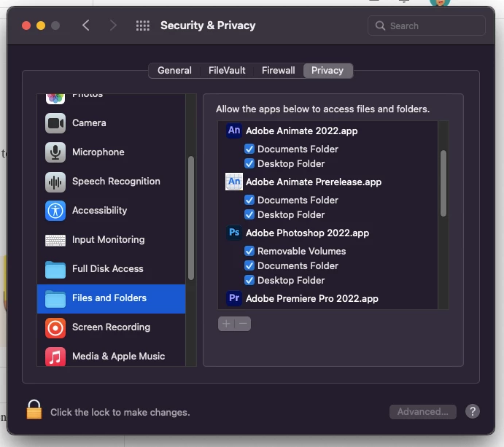Viewport: 504px width, 447px height.
Task: Close the Security & Privacy window
Action: click(26, 26)
